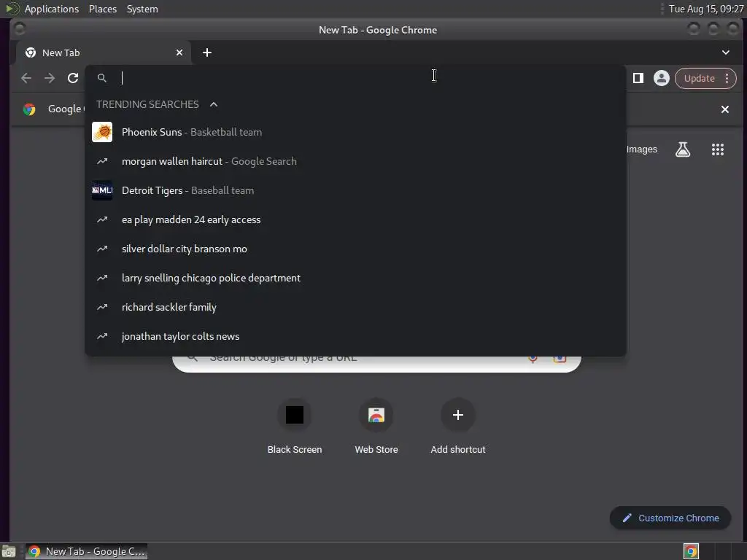The height and width of the screenshot is (560, 747).
Task: Choose silver dollar city branson mo
Action: click(x=355, y=249)
